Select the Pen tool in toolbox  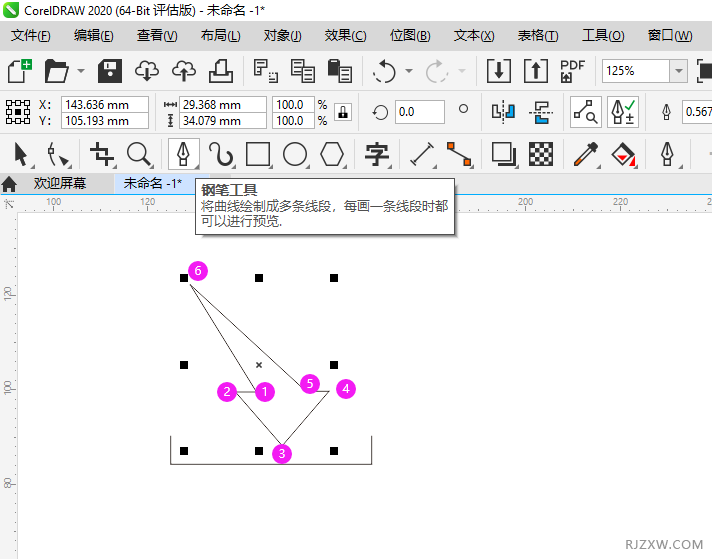click(x=183, y=154)
